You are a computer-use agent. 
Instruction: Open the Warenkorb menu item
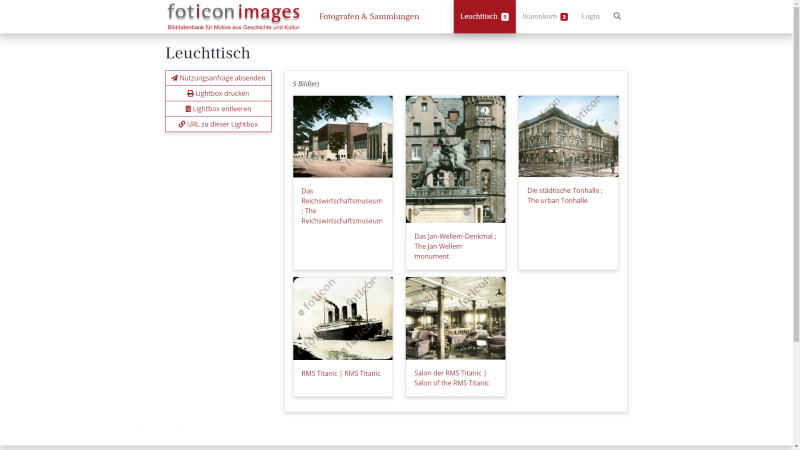pyautogui.click(x=545, y=16)
